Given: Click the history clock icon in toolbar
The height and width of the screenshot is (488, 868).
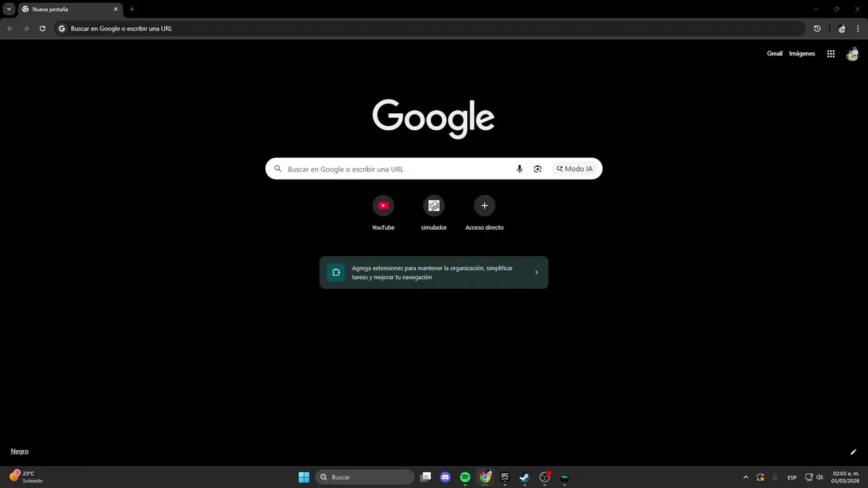Looking at the screenshot, I should (x=817, y=28).
